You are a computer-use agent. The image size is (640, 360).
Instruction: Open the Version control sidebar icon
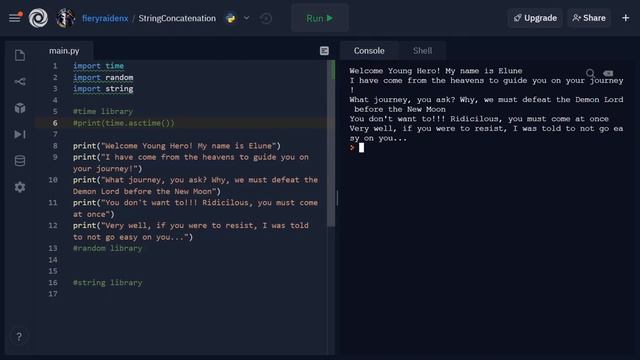[20, 82]
